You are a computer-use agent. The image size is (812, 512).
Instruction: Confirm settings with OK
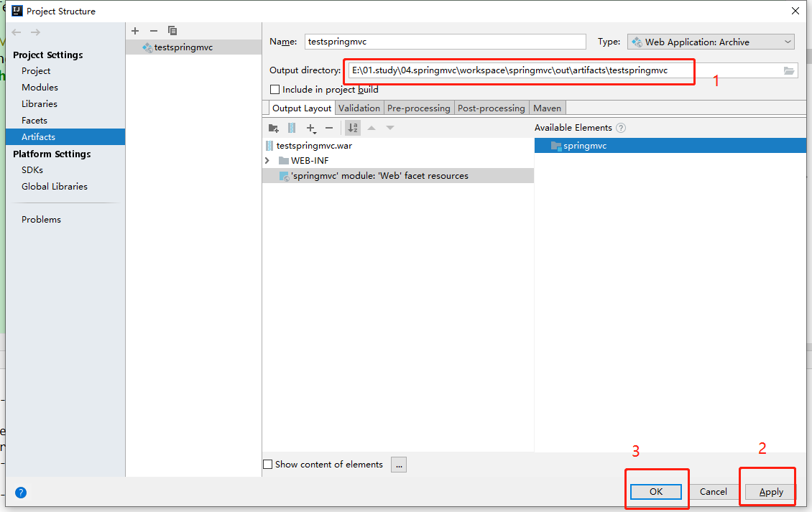(x=656, y=491)
